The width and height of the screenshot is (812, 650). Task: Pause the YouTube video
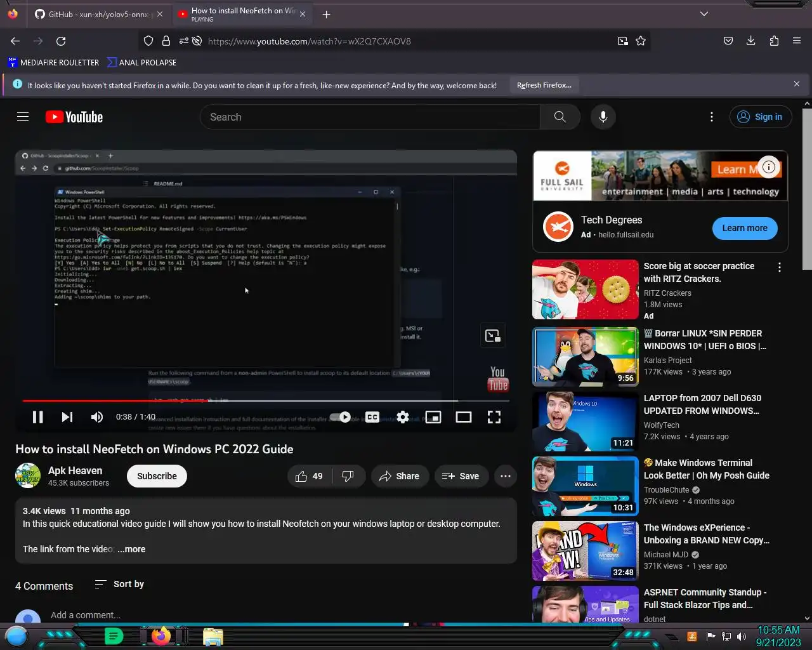click(37, 417)
